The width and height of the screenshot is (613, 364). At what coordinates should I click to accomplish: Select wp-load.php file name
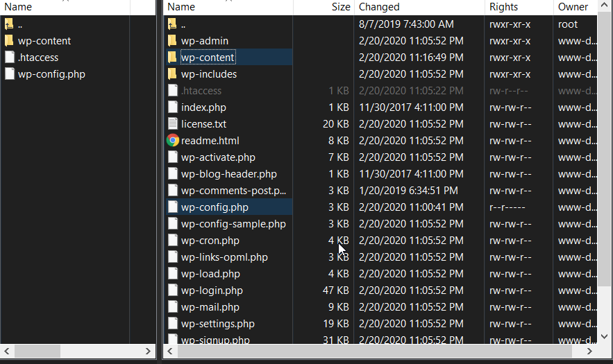point(210,274)
